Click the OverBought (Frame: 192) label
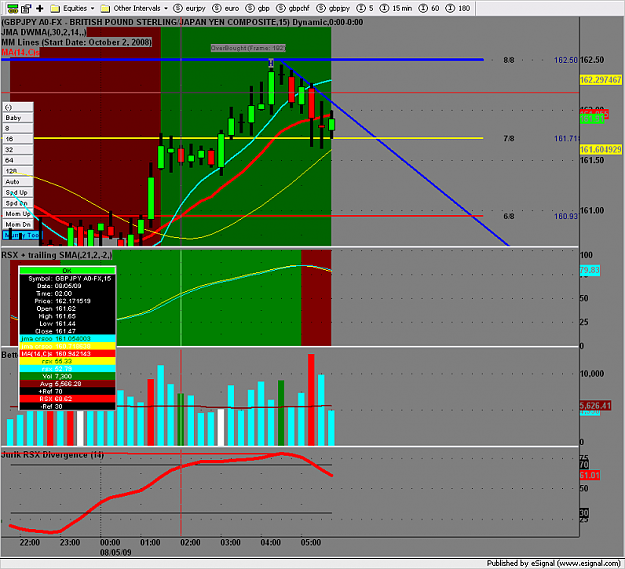This screenshot has width=625, height=569. 248,48
